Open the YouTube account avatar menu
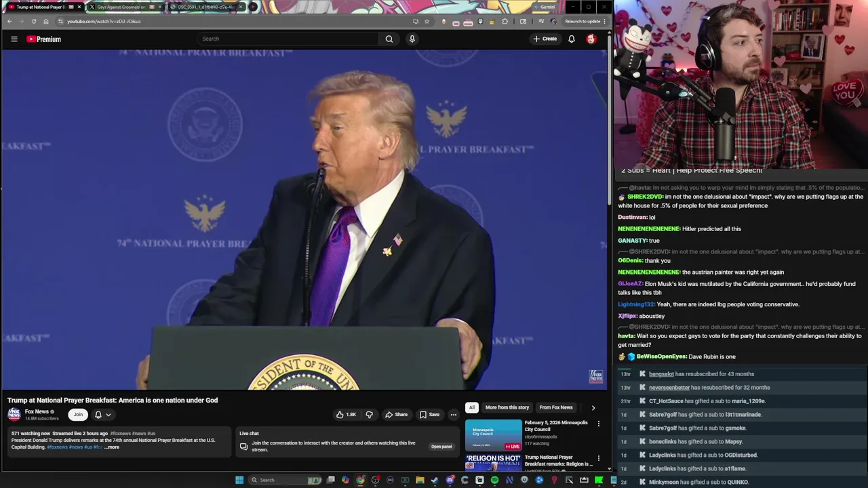868x488 pixels. pyautogui.click(x=591, y=39)
